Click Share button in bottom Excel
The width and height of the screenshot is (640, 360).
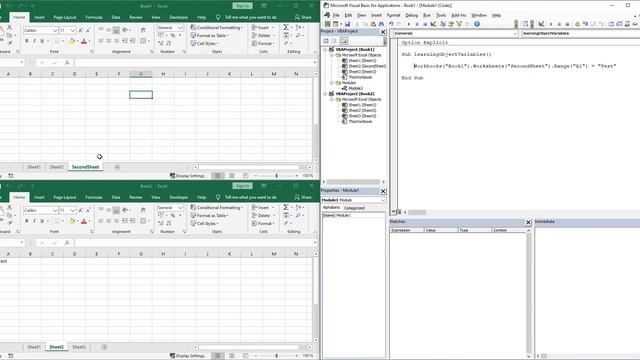click(x=303, y=197)
